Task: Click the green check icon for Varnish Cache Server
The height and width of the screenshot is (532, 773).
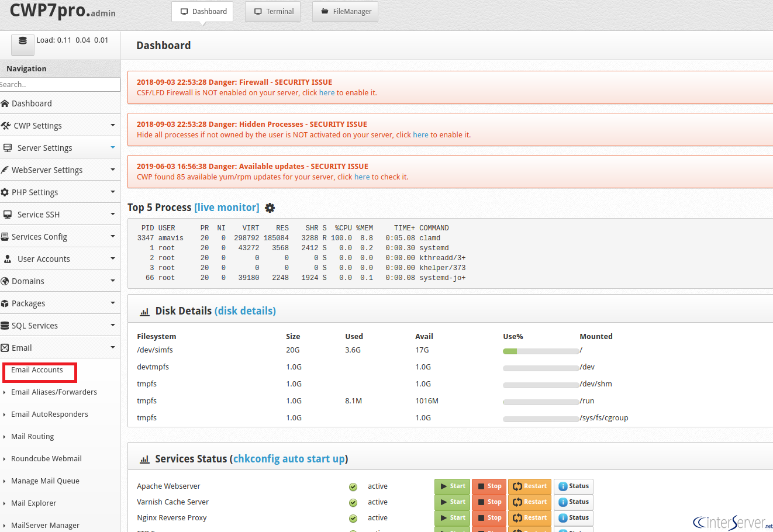Action: [x=353, y=503]
